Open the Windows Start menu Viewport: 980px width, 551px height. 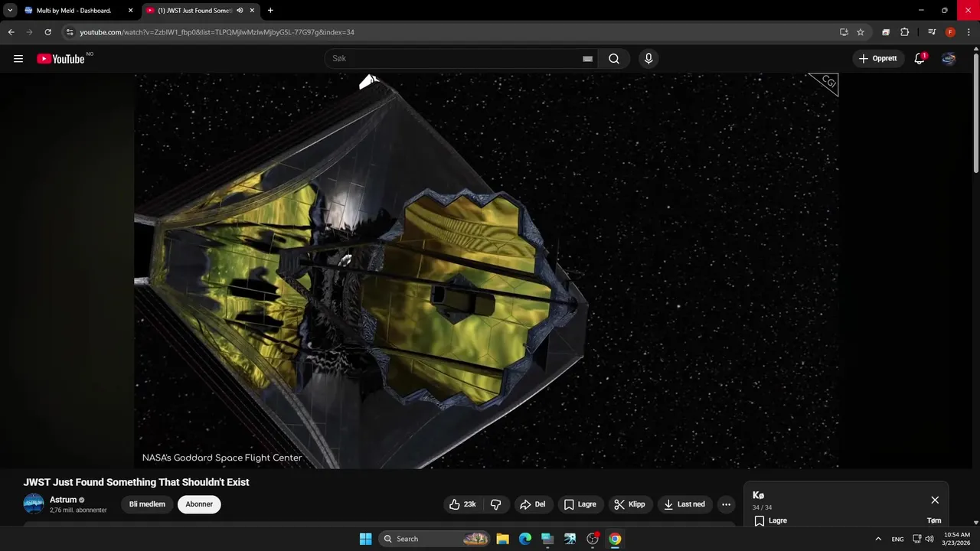tap(365, 539)
